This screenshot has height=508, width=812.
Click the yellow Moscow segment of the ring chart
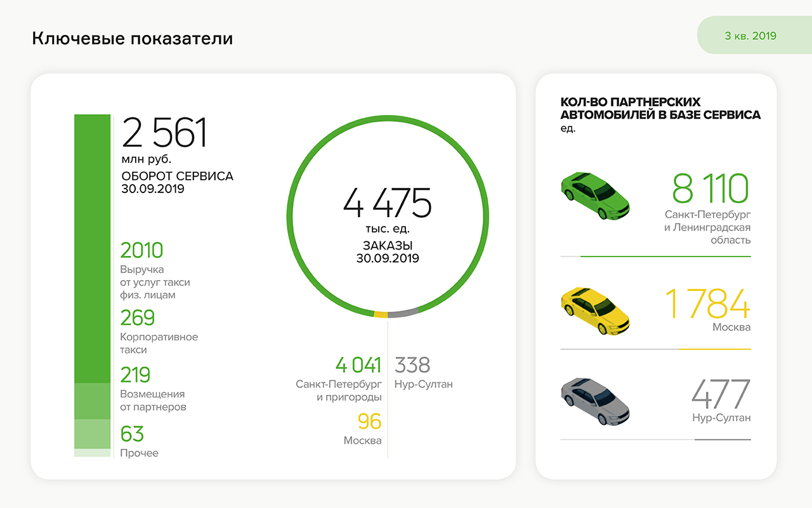point(381,314)
